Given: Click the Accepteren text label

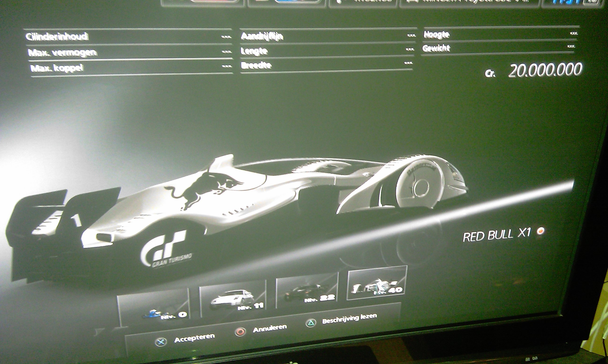Looking at the screenshot, I should (x=194, y=338).
